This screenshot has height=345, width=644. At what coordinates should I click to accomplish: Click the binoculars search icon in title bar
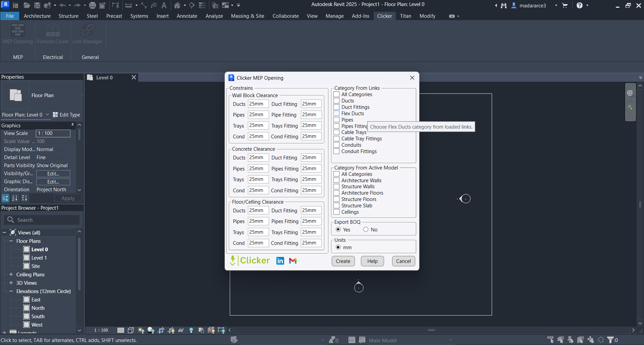point(504,5)
